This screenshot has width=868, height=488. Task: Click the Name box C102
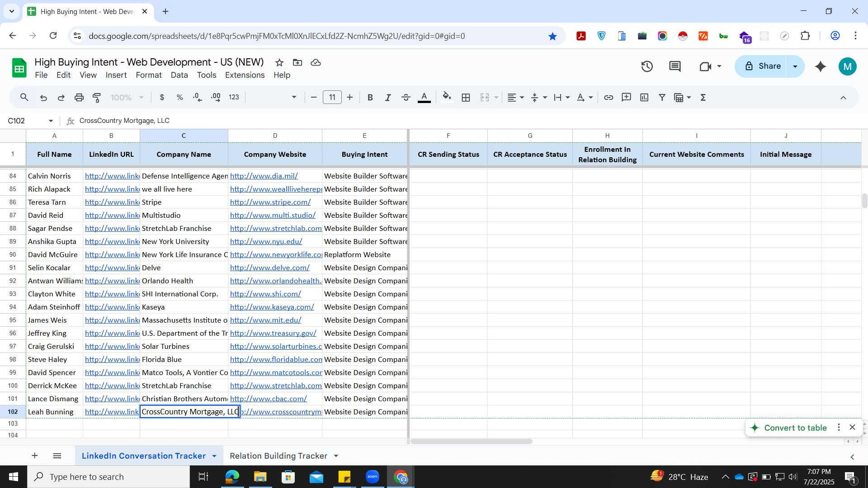[26, 121]
